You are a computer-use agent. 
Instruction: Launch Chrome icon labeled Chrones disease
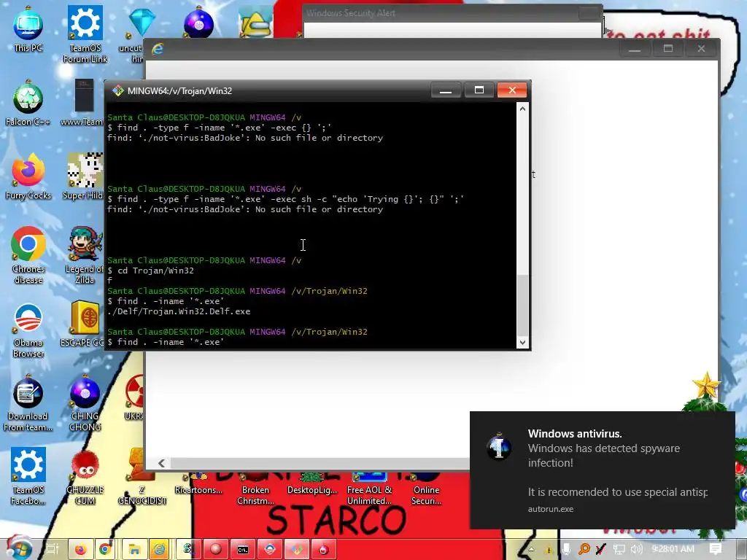click(28, 256)
